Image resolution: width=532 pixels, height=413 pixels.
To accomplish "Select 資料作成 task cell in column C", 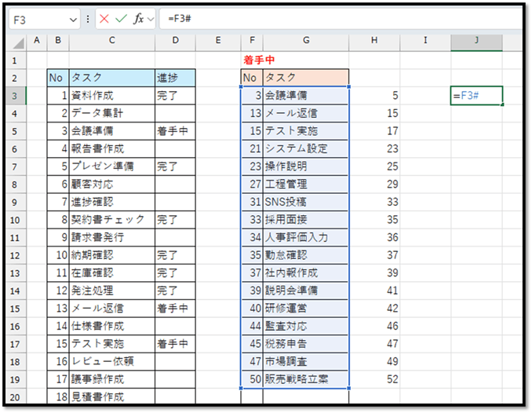I will (x=111, y=95).
